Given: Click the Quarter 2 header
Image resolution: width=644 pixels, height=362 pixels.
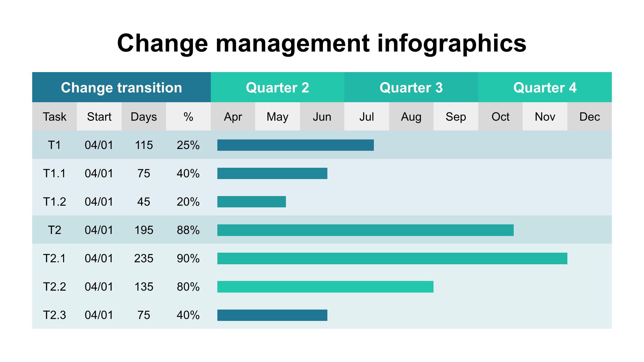Looking at the screenshot, I should (277, 88).
